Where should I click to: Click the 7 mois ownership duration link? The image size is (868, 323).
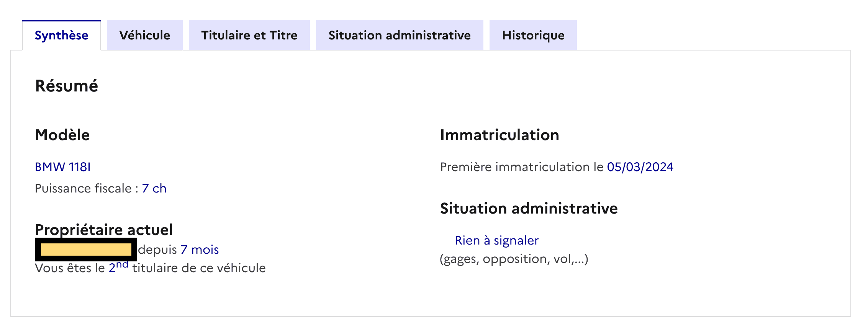[x=200, y=250]
